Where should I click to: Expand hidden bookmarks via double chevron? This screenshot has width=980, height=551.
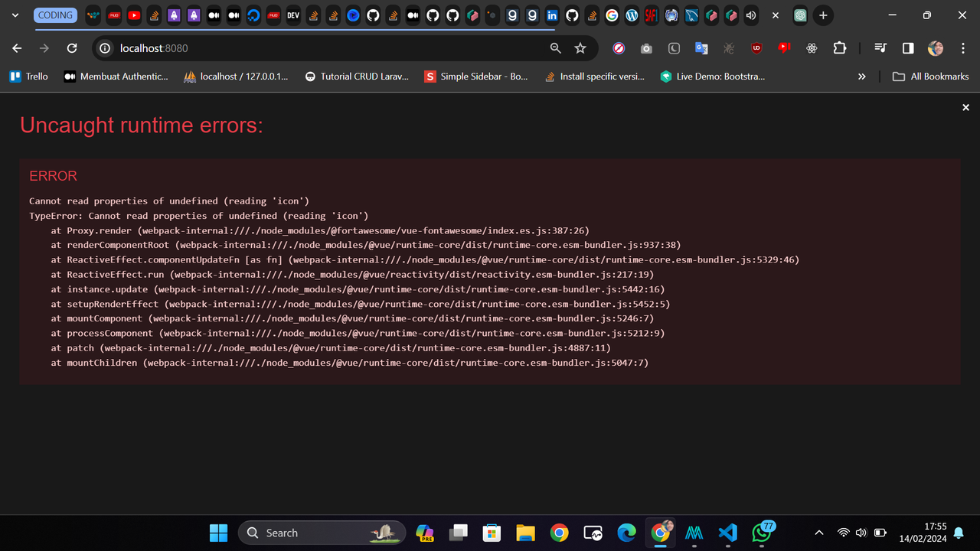pyautogui.click(x=862, y=76)
